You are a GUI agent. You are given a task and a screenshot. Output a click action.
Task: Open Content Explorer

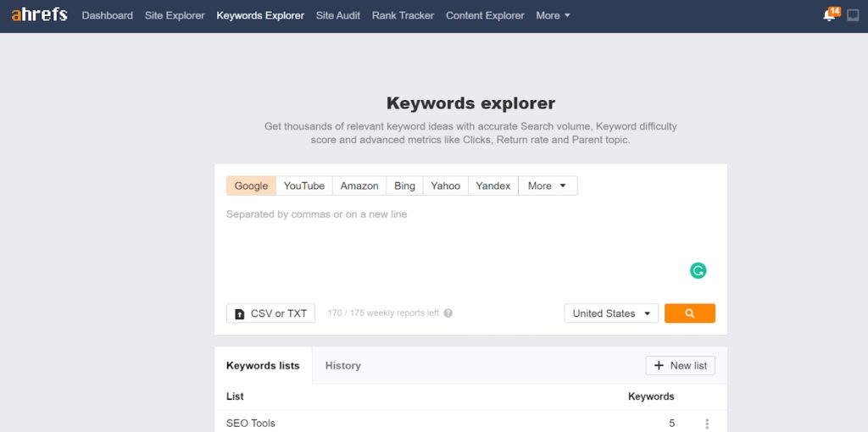(x=485, y=15)
